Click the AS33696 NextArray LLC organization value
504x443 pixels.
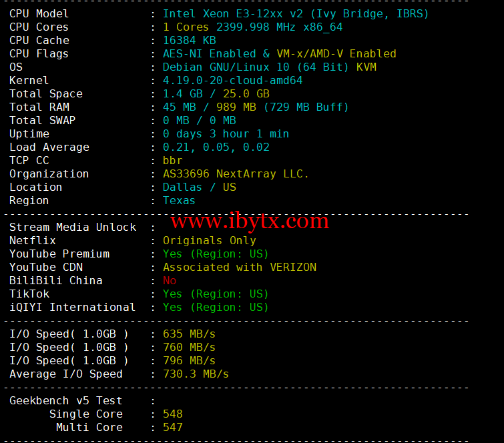click(236, 173)
